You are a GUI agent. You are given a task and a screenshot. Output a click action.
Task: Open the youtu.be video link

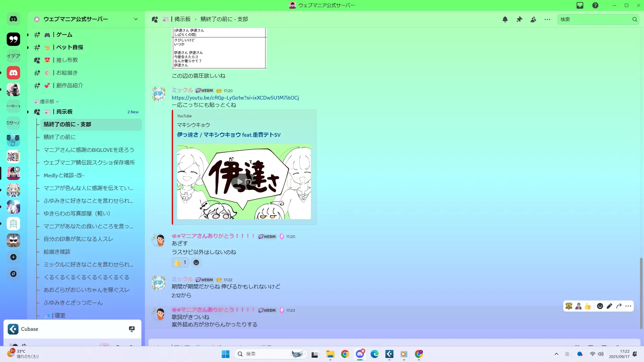pos(235,98)
